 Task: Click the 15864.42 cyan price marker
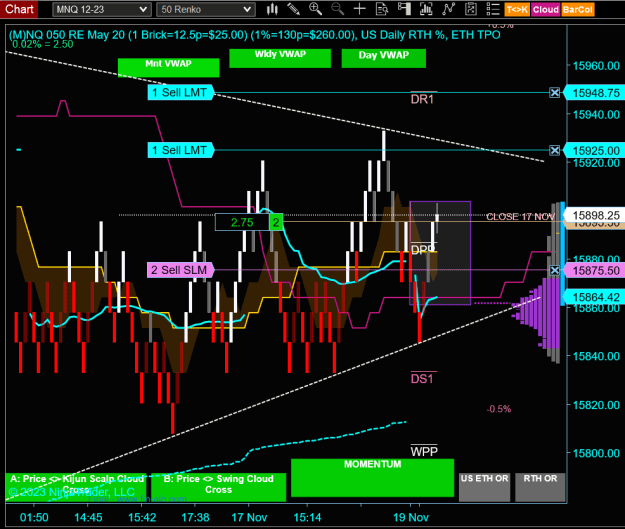pos(594,297)
